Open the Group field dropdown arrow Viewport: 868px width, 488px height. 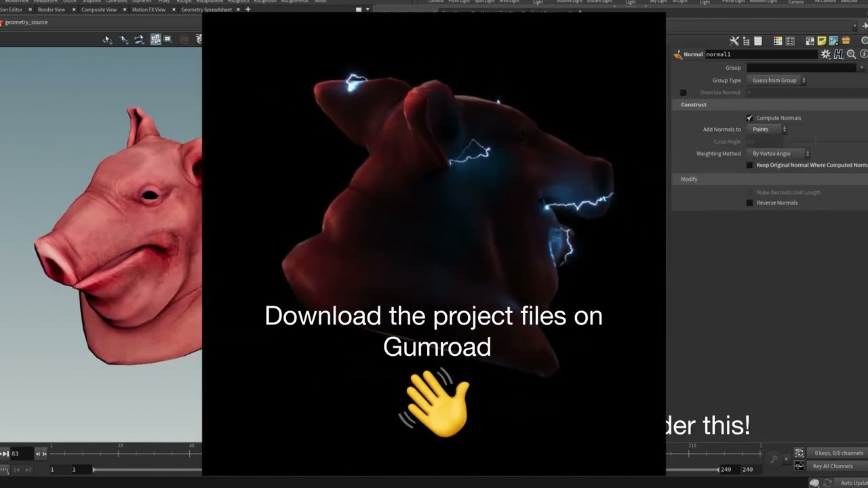[x=862, y=68]
